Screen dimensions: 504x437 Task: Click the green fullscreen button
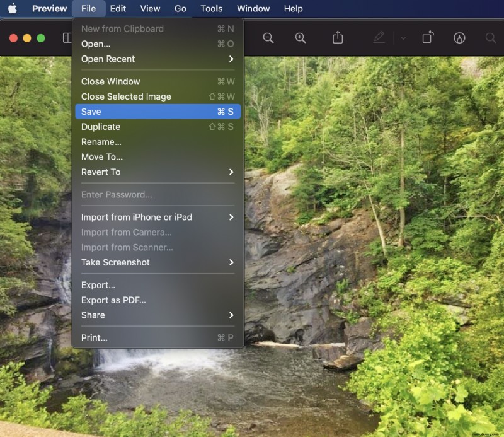point(41,38)
